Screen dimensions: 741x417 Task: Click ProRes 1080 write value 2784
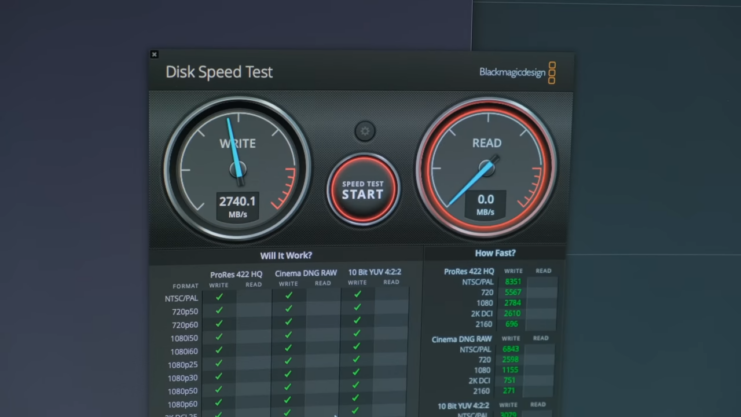tap(512, 303)
